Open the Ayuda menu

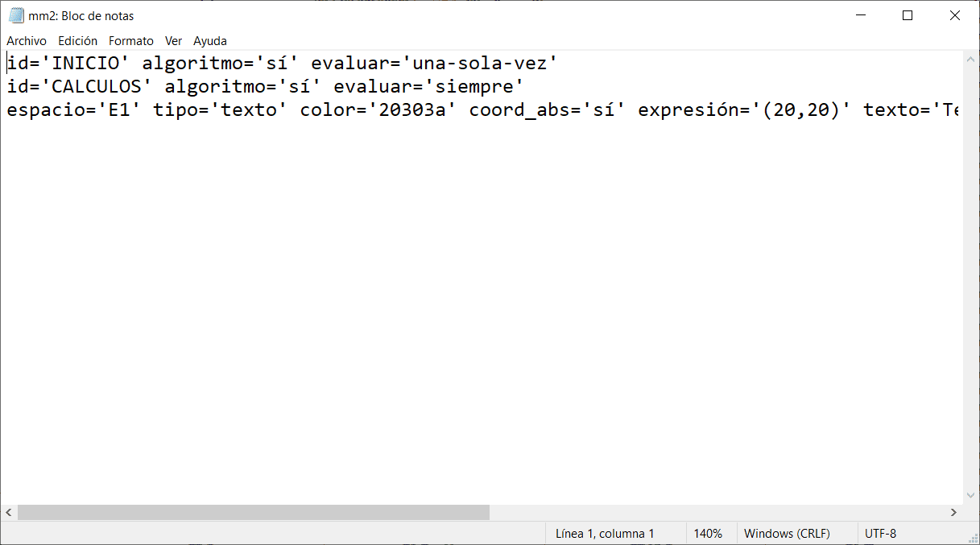click(210, 40)
